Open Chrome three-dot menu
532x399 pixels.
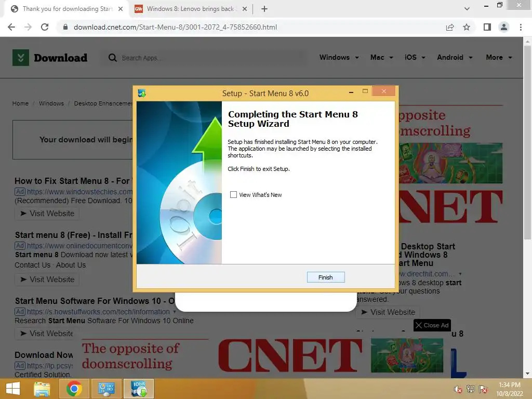click(x=521, y=27)
